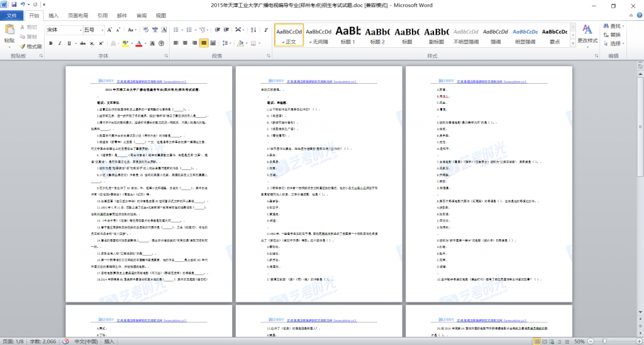
Task: Click the subscript icon
Action: click(x=91, y=43)
